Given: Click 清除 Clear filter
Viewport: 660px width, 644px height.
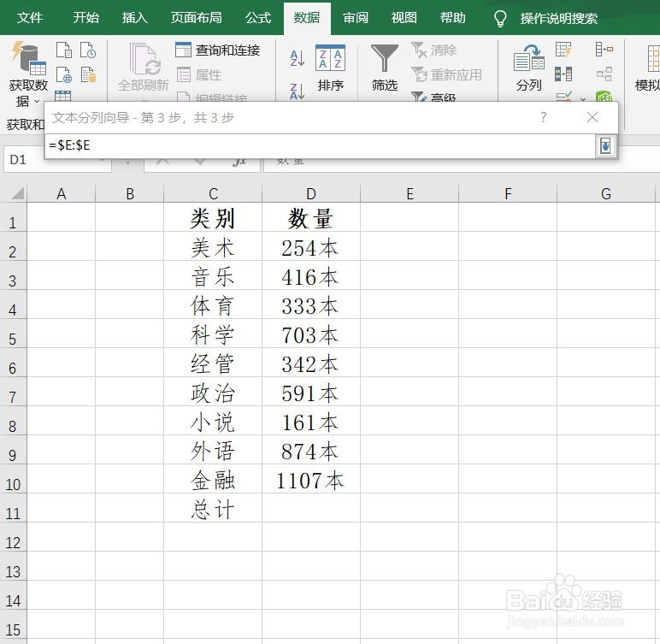Looking at the screenshot, I should click(434, 50).
